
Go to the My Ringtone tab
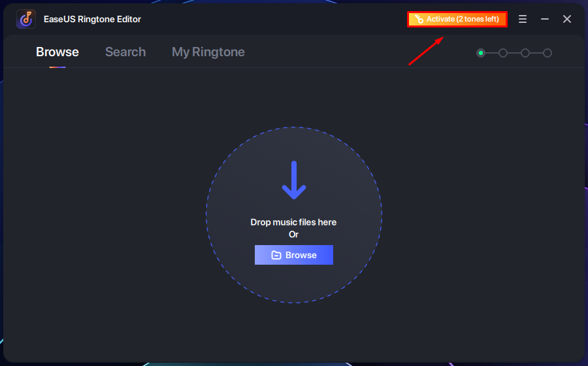point(208,52)
